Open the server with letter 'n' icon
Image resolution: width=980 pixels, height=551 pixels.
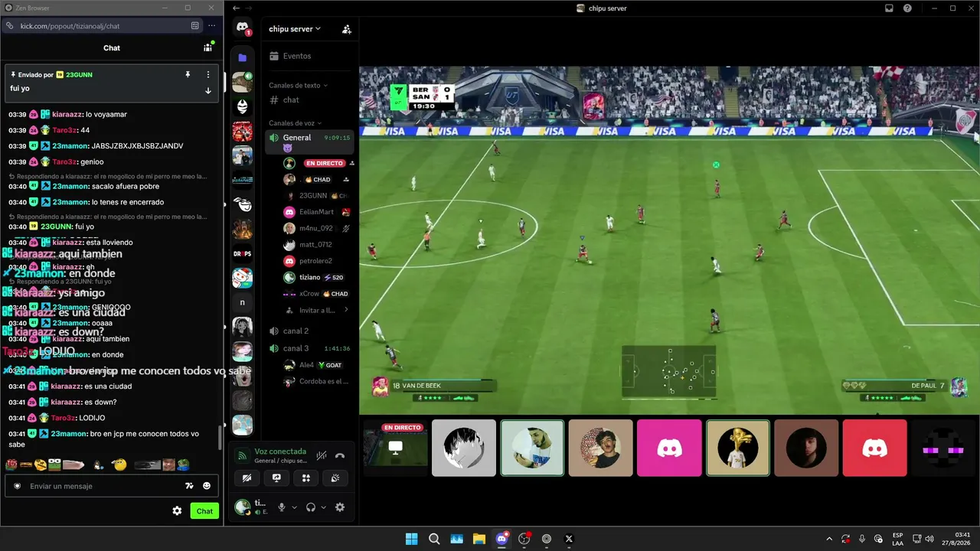[x=243, y=302]
